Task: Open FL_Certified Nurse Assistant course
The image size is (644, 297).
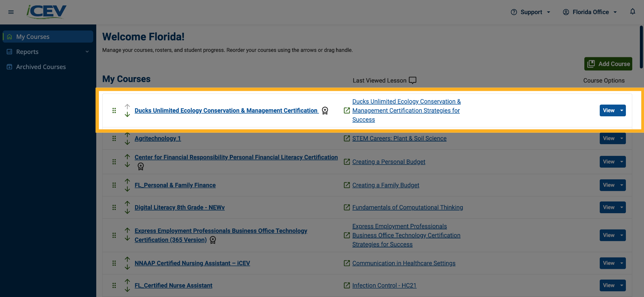Action: point(173,286)
